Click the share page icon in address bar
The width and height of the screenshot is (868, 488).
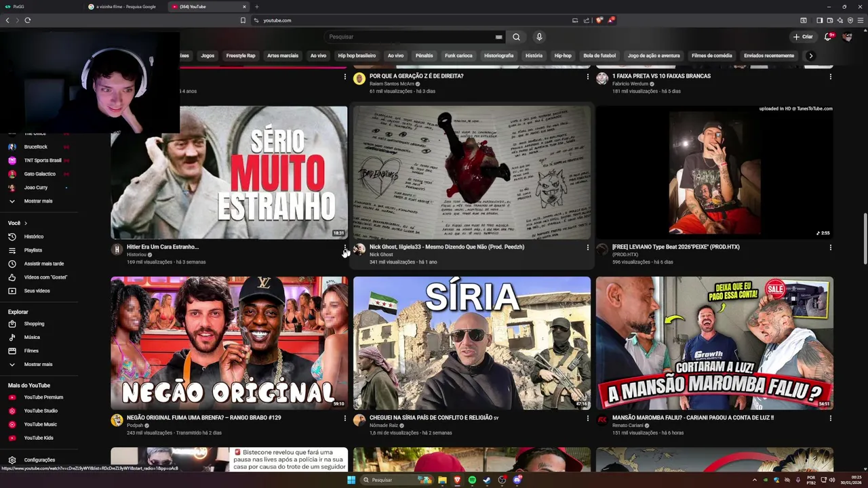pos(585,20)
